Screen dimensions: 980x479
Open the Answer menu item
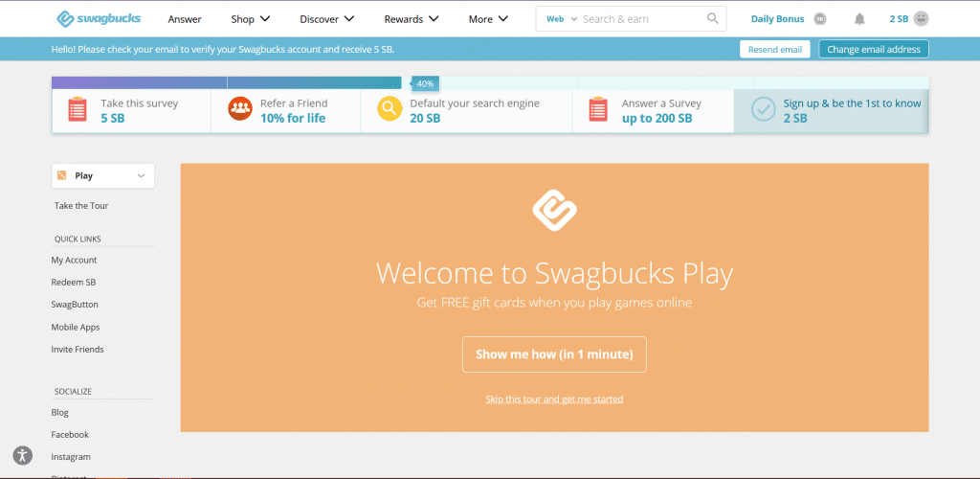pyautogui.click(x=185, y=19)
